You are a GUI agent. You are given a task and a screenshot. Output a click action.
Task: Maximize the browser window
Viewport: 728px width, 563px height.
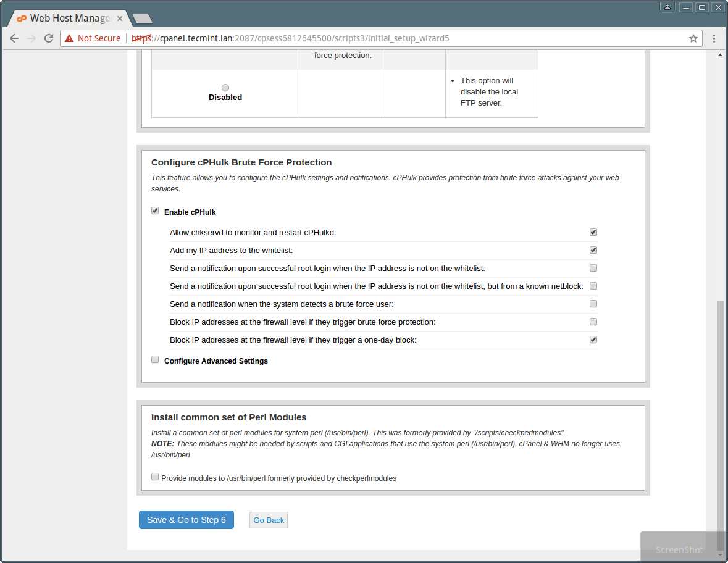(x=702, y=7)
